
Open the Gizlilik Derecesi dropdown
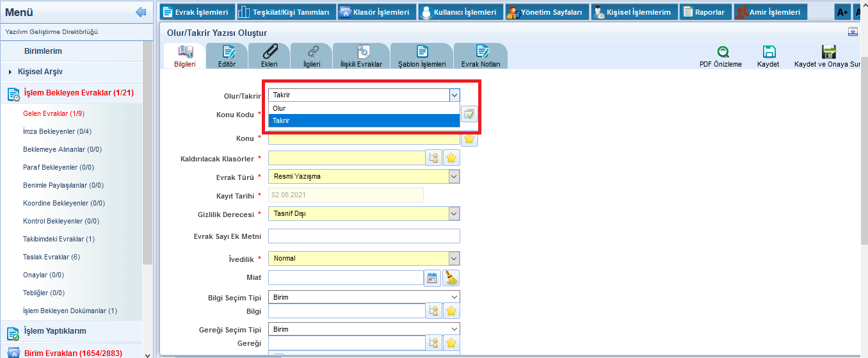(x=454, y=213)
